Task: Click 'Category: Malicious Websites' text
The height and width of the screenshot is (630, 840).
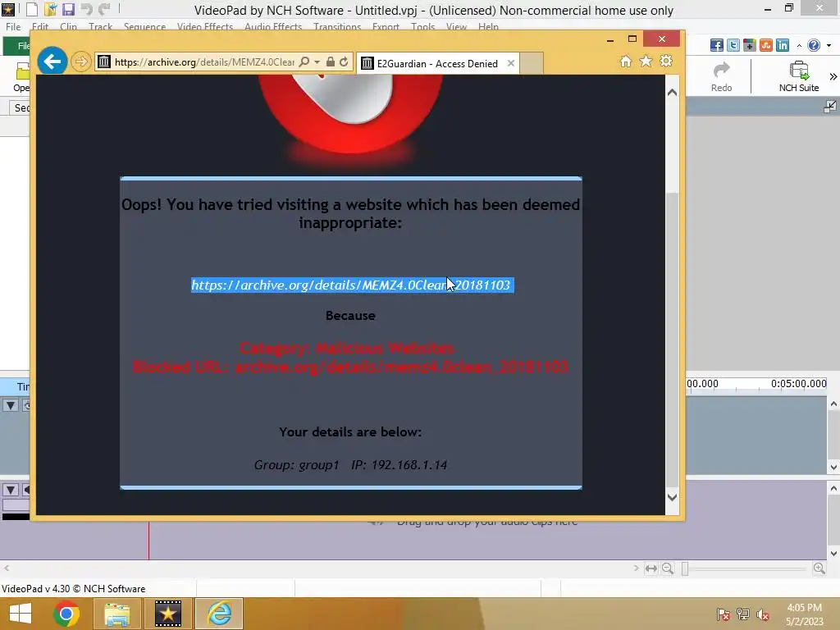Action: tap(347, 348)
